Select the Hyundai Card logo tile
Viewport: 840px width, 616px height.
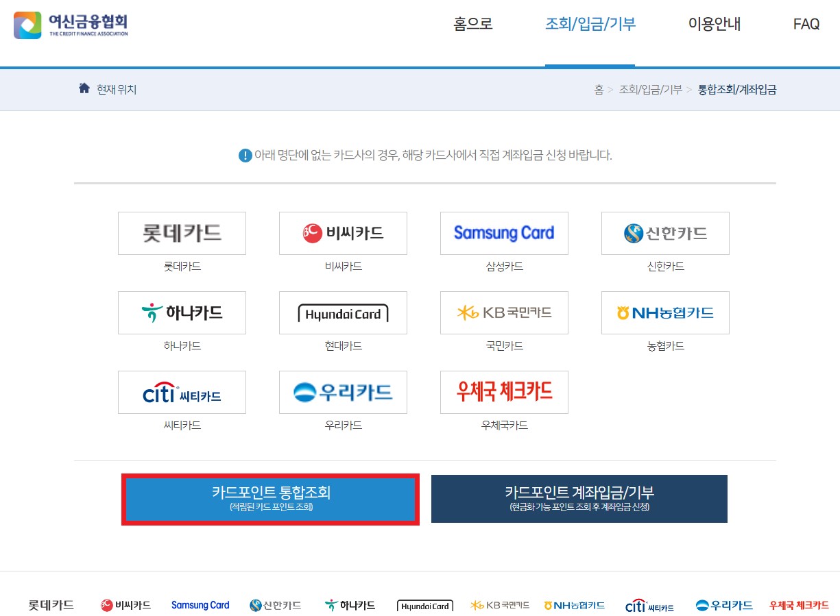[x=343, y=312]
